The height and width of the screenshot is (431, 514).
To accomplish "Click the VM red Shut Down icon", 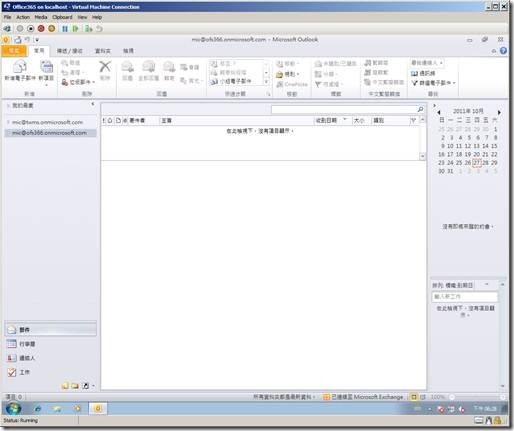I will [x=41, y=29].
